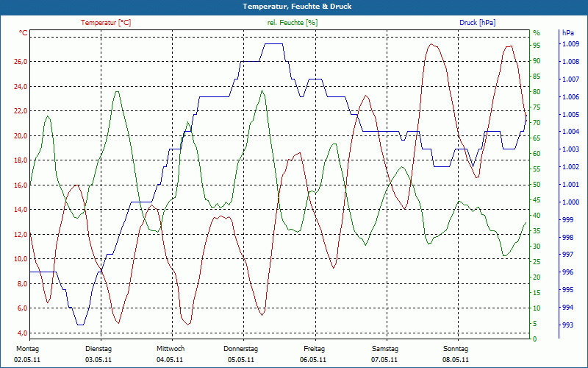
Task: Click the 1.004 pressure axis value
Action: click(x=570, y=132)
